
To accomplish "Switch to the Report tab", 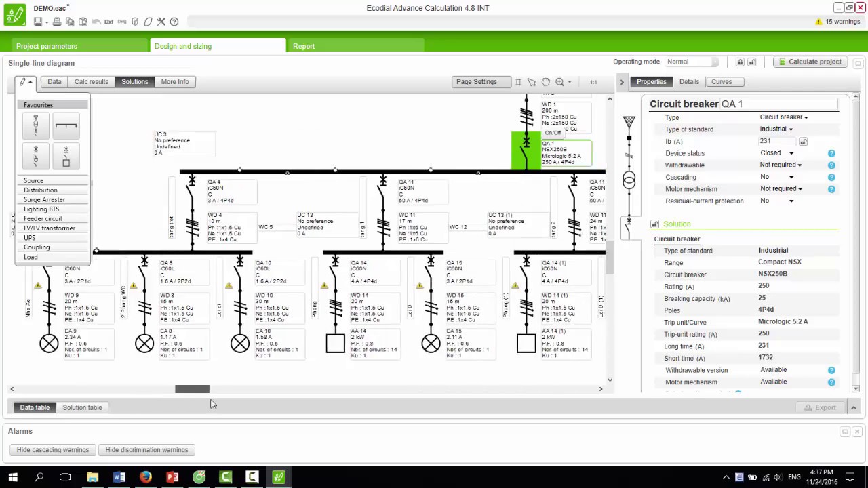I will pyautogui.click(x=304, y=46).
